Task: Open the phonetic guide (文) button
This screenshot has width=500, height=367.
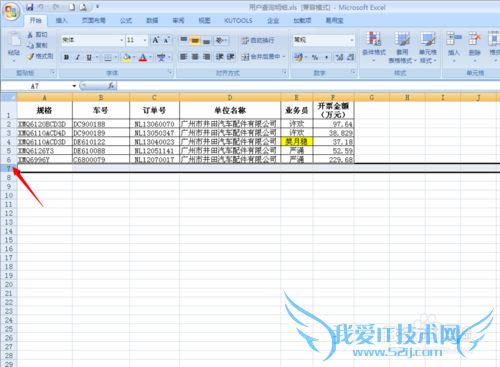Action: (x=161, y=57)
